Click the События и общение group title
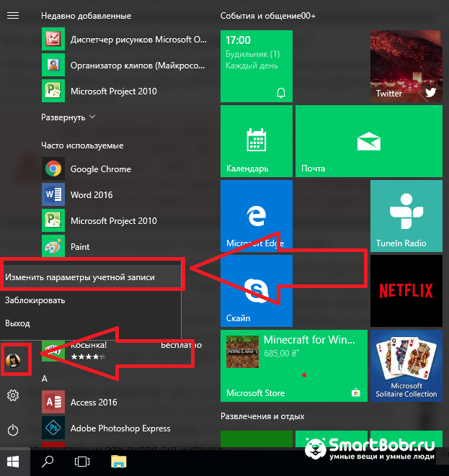The height and width of the screenshot is (476, 449). [267, 16]
